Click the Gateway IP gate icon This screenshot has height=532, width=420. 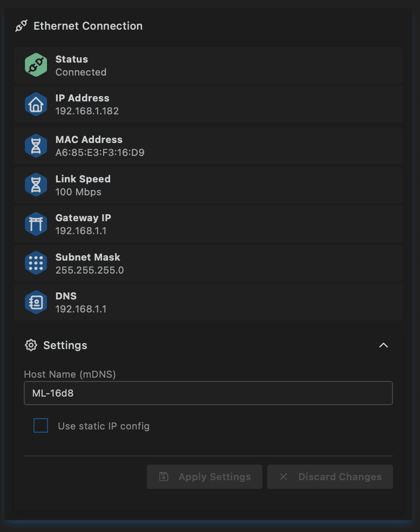[x=36, y=224]
